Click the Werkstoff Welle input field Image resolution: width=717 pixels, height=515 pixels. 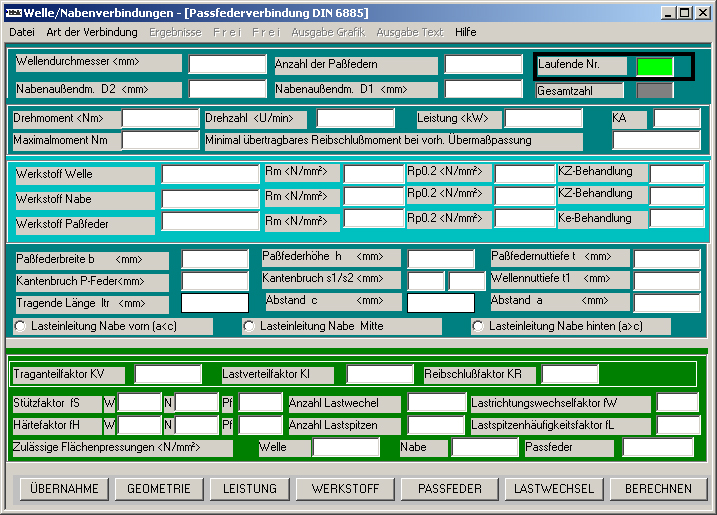(x=210, y=174)
